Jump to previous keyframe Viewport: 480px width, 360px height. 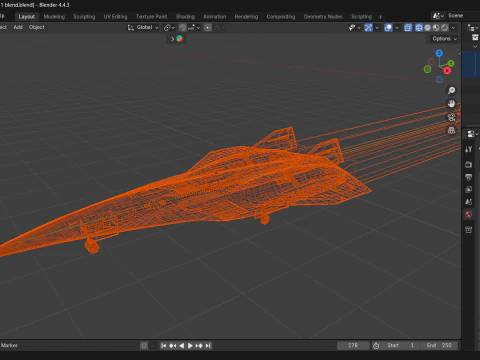pos(172,346)
